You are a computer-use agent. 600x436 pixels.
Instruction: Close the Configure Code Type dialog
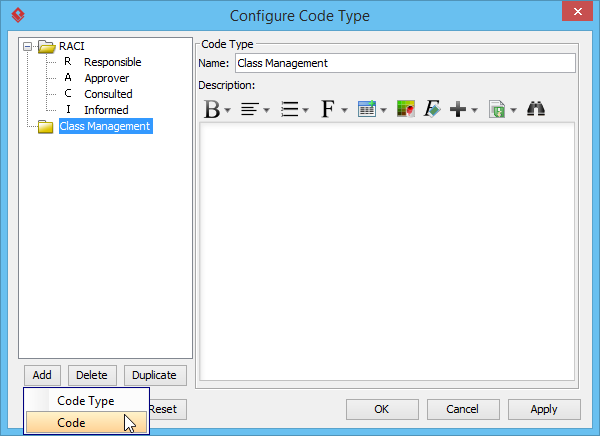tap(577, 11)
